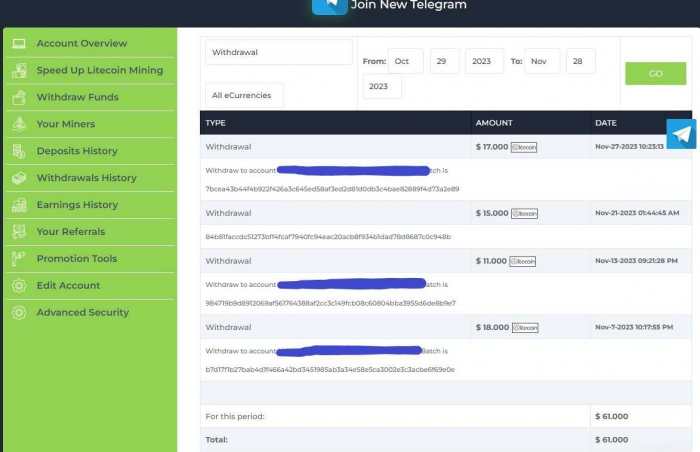Open the To month Nov dropdown

(542, 61)
